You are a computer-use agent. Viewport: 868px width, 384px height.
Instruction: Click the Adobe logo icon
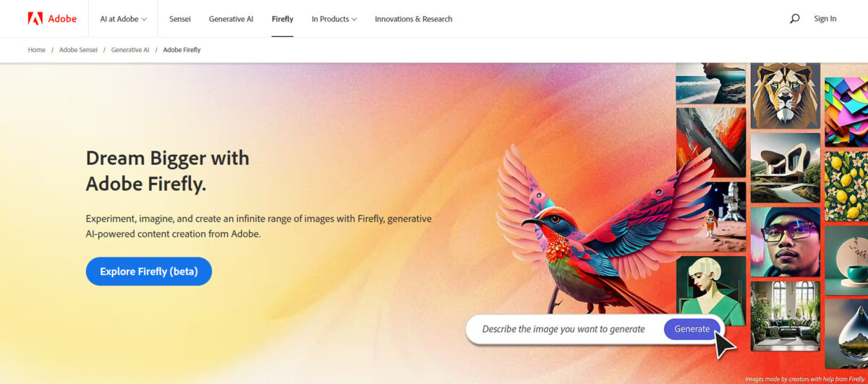pos(35,19)
